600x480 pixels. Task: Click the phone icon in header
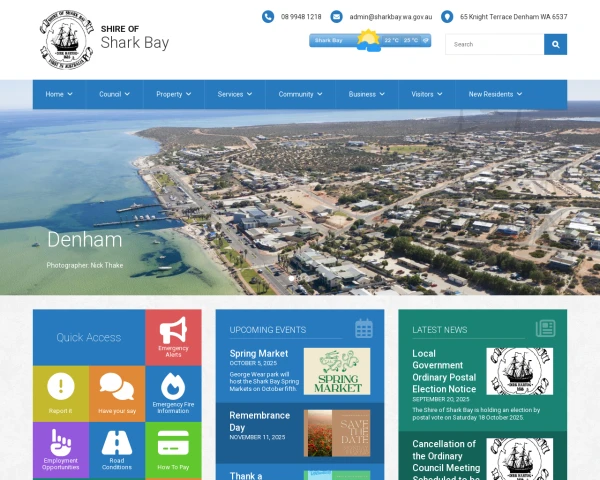268,17
